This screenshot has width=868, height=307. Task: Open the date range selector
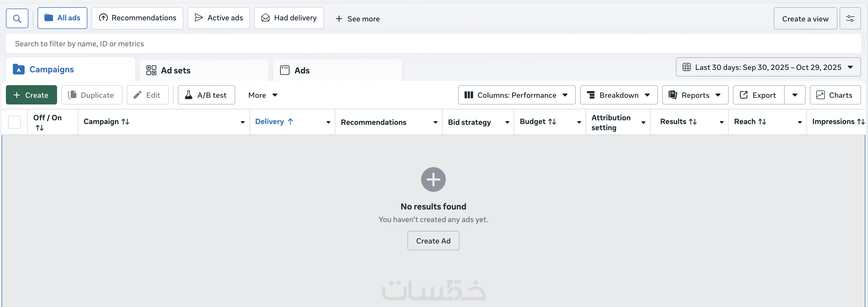click(768, 68)
